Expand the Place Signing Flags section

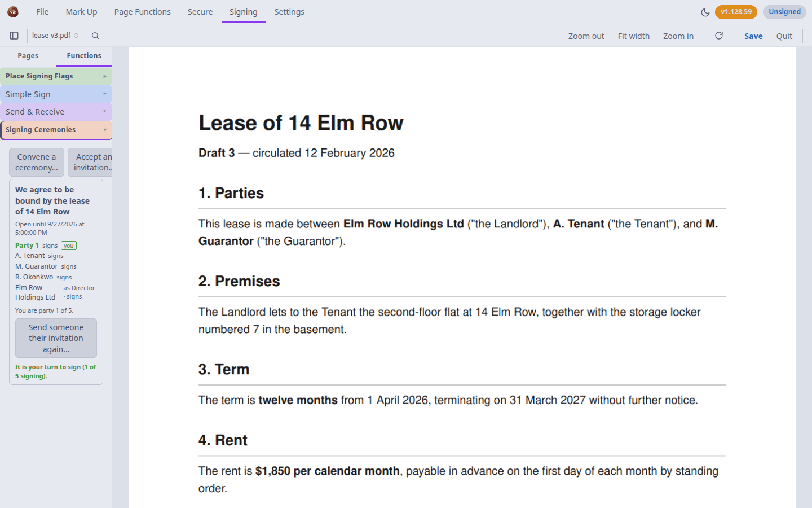point(56,76)
